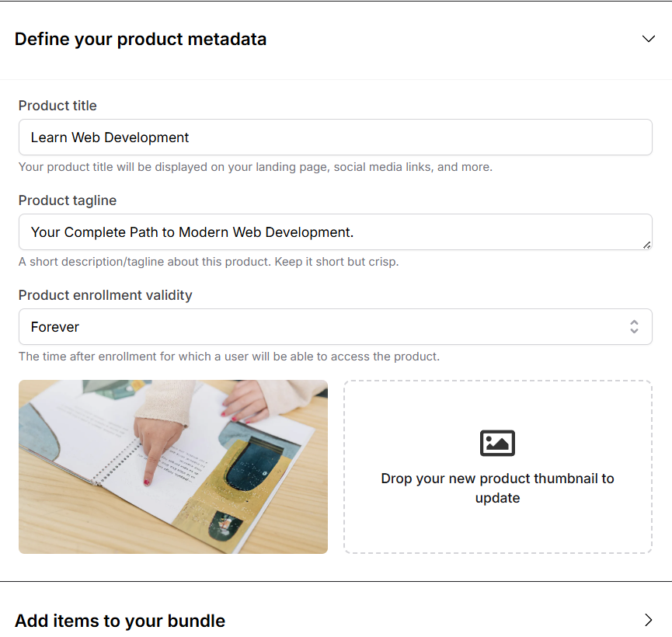Image resolution: width=672 pixels, height=637 pixels.
Task: Click the up-down arrows on validity selector
Action: [x=634, y=327]
